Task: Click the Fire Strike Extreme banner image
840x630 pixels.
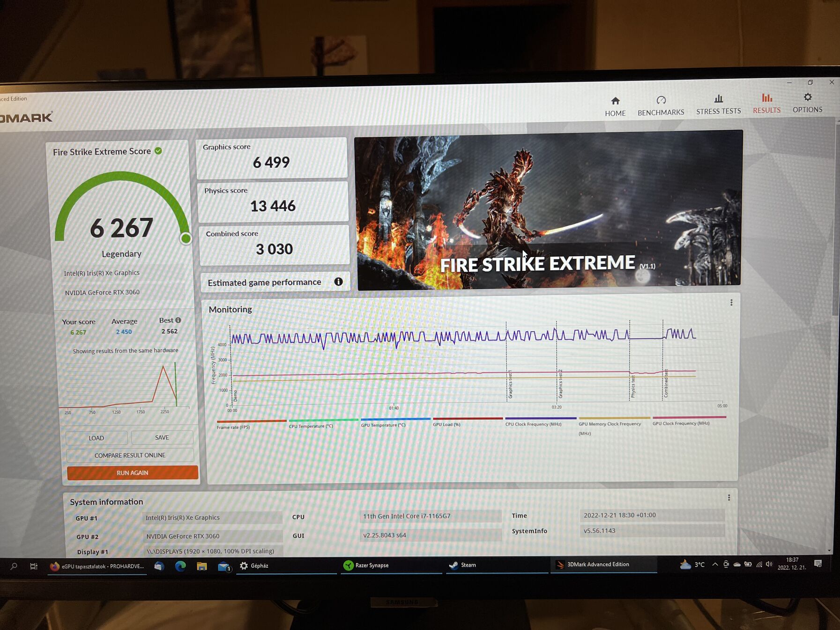Action: 549,210
